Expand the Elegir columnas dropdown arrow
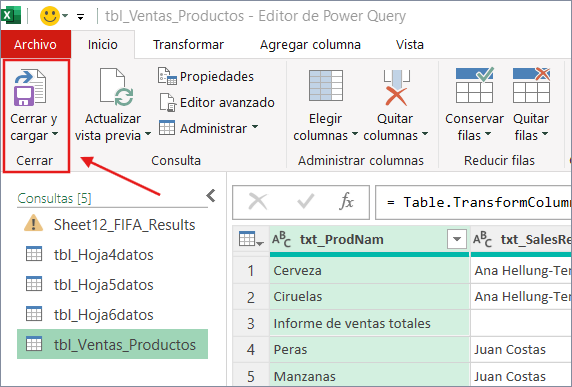The height and width of the screenshot is (387, 572). (355, 134)
